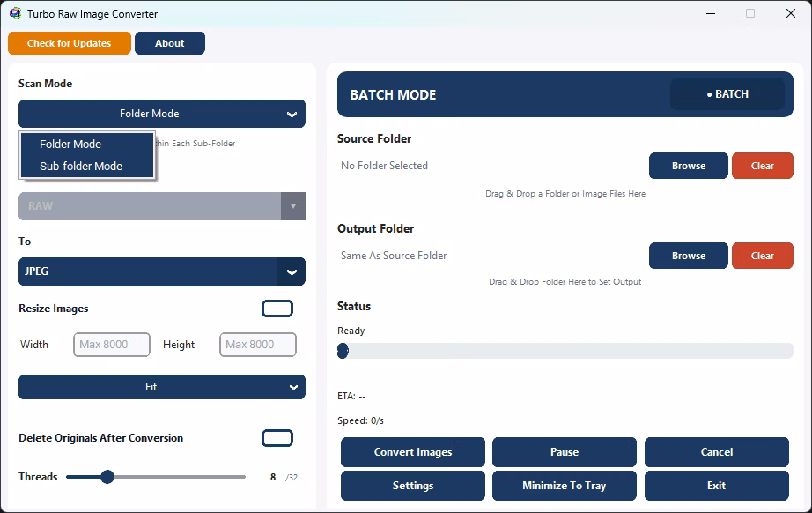Image resolution: width=812 pixels, height=513 pixels.
Task: Click the Pause button
Action: click(x=565, y=452)
